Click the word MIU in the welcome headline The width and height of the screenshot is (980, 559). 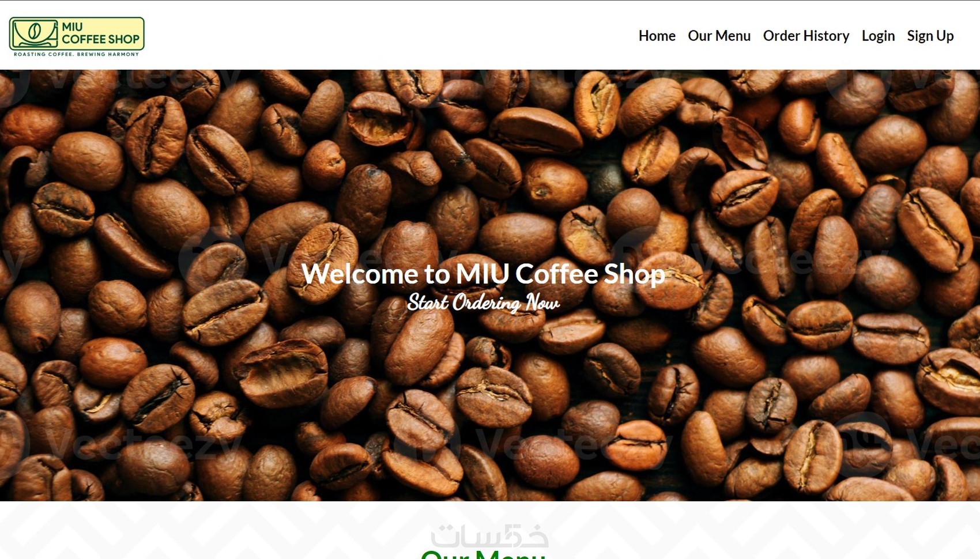click(482, 274)
